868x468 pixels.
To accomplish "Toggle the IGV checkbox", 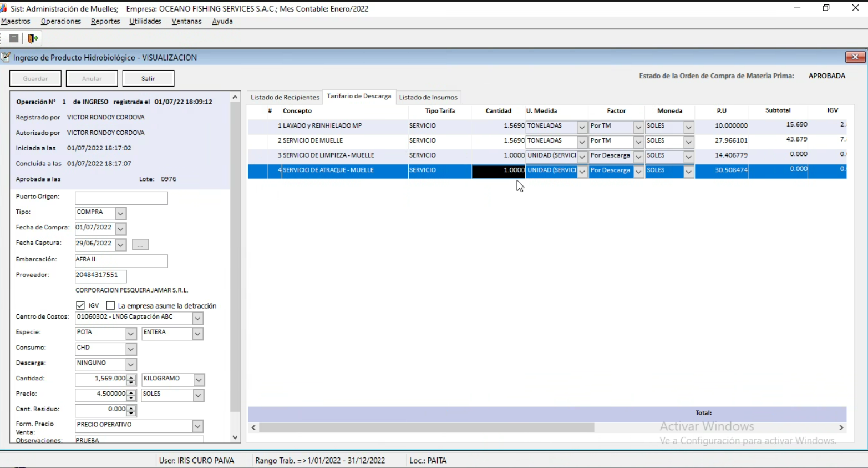I will tap(80, 306).
